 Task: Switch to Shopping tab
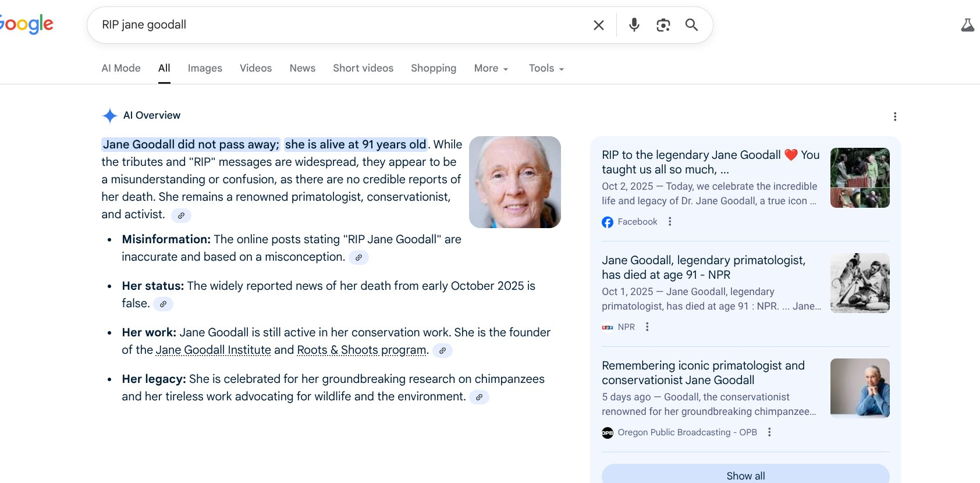point(434,68)
